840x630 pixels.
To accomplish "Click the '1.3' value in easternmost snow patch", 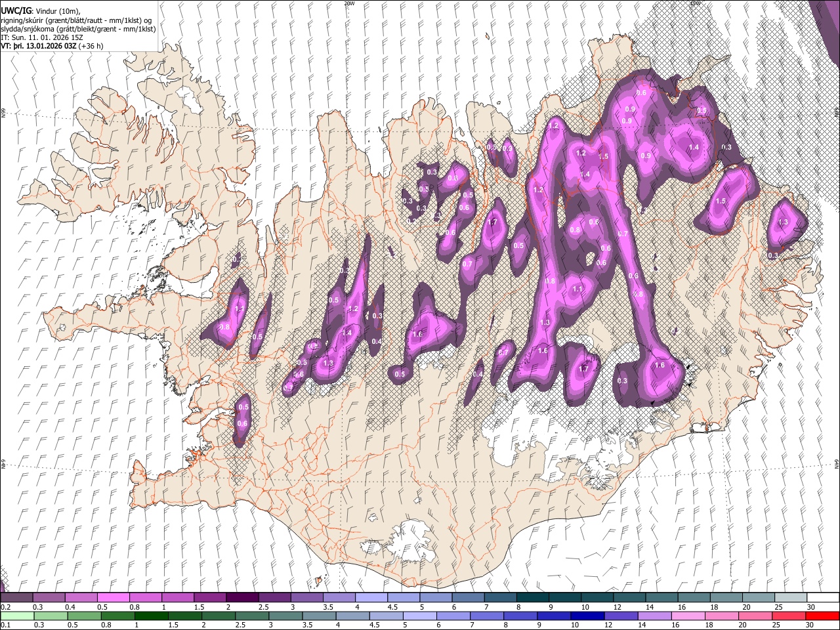I will click(782, 222).
